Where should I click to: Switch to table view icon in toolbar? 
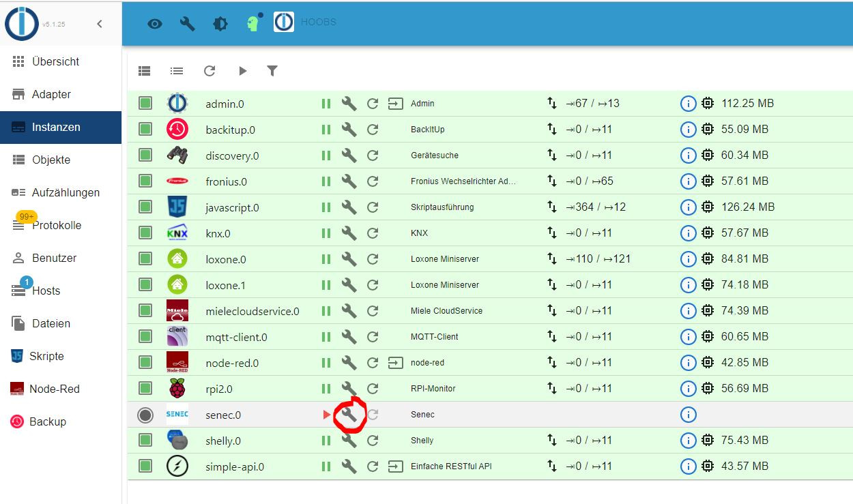[x=144, y=71]
